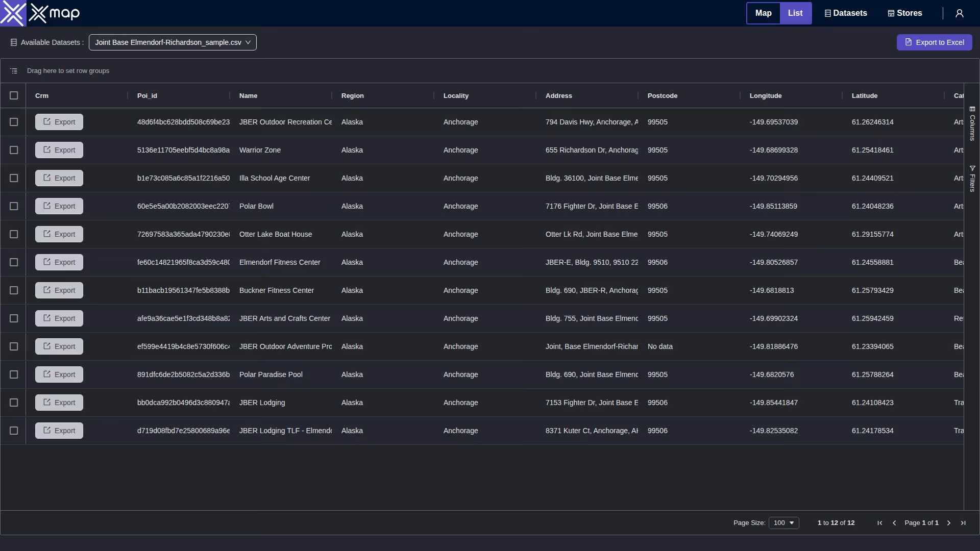The image size is (980, 551).
Task: Click the 'No data' postcode cell
Action: click(x=660, y=346)
